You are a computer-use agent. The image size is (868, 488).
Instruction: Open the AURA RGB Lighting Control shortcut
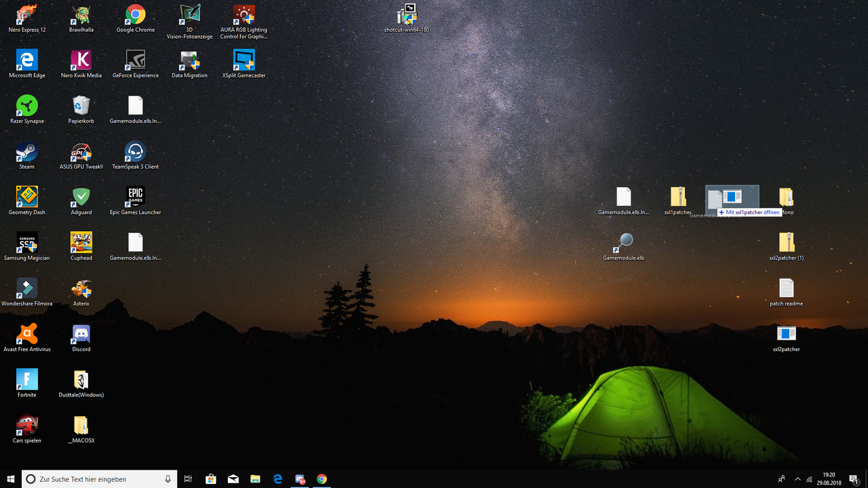coord(243,22)
